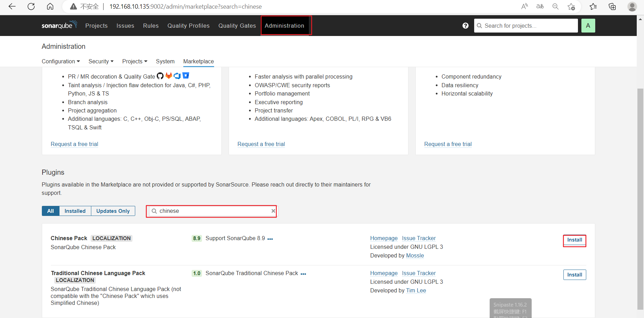Click the Search for projects field
The width and height of the screenshot is (644, 318).
[x=526, y=26]
